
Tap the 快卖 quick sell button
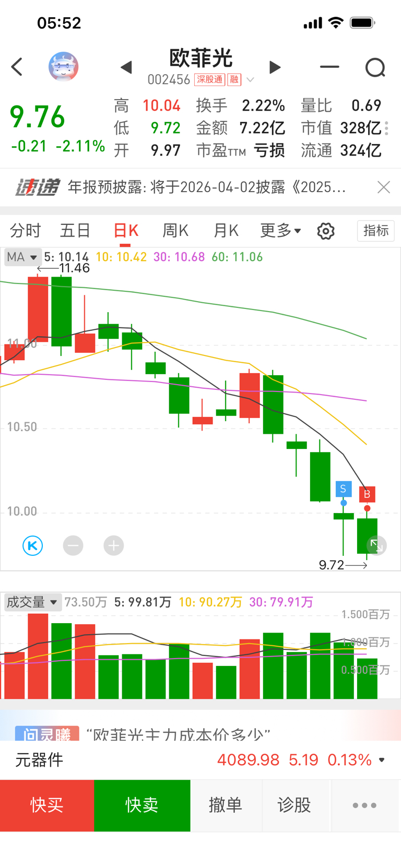[x=142, y=805]
